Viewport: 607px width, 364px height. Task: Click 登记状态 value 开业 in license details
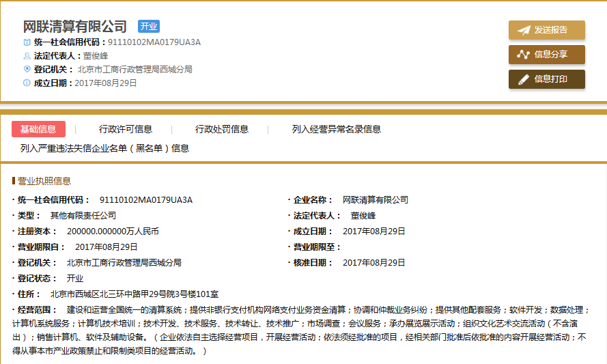click(74, 279)
